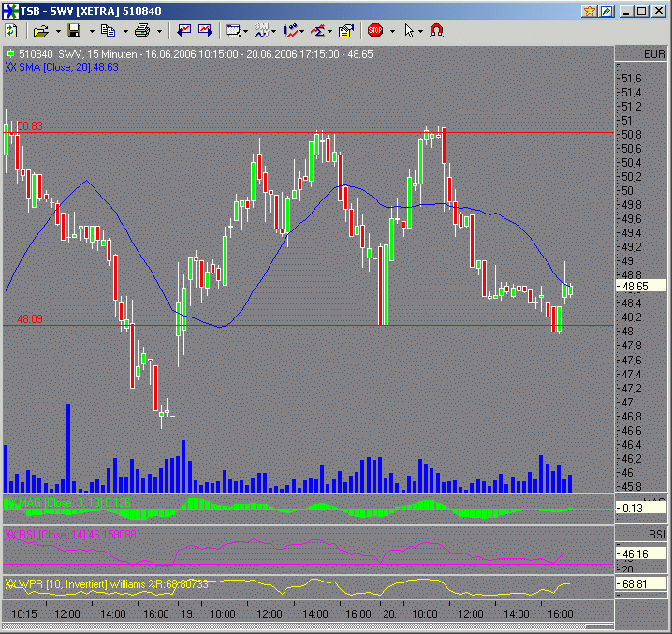Click the RSI value box 46.16

coord(641,554)
